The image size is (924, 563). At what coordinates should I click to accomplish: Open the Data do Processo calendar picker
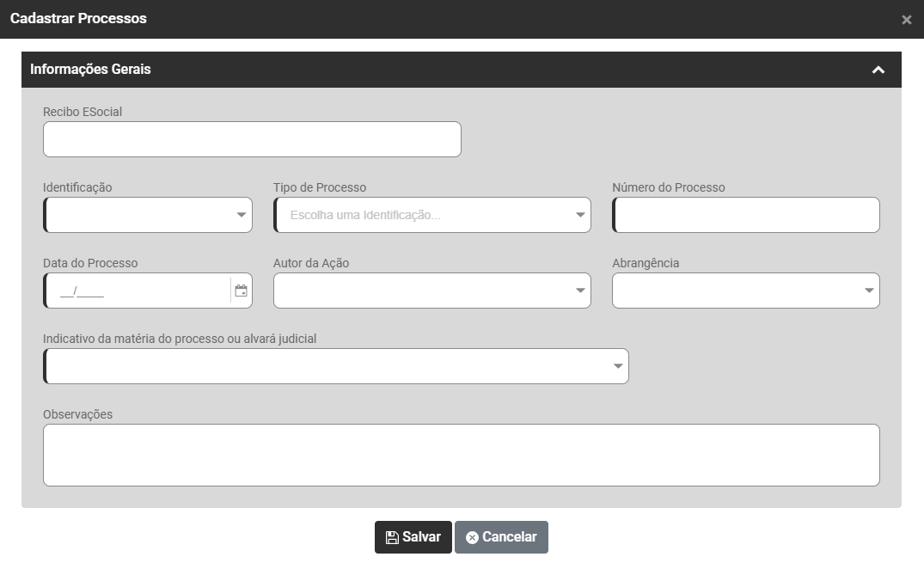(x=241, y=291)
